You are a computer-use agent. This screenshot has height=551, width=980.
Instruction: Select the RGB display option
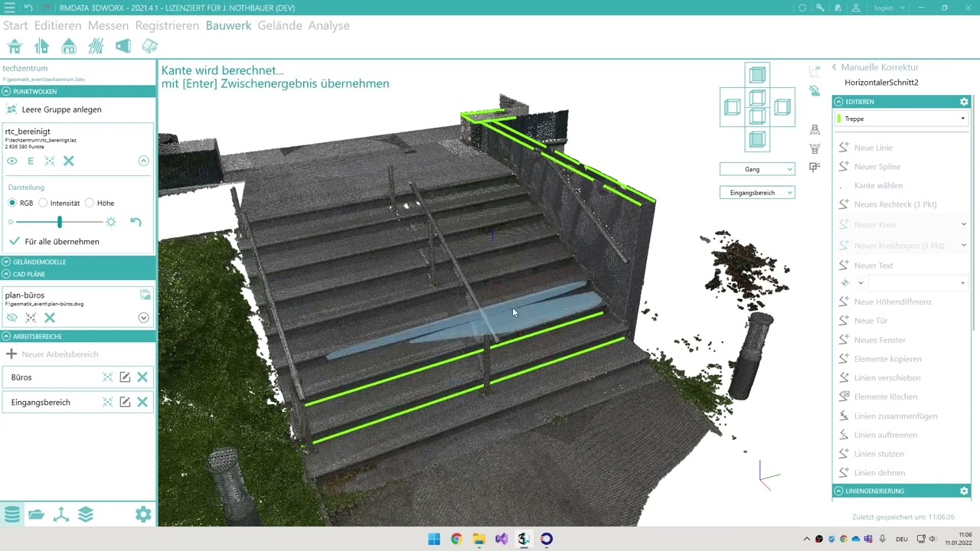tap(12, 203)
